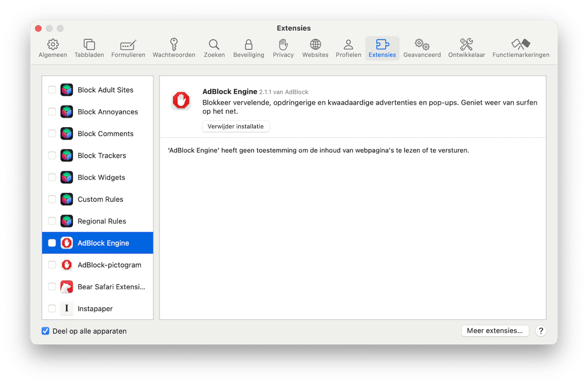Switch to the Tabbladen pane
588x385 pixels.
pyautogui.click(x=89, y=45)
